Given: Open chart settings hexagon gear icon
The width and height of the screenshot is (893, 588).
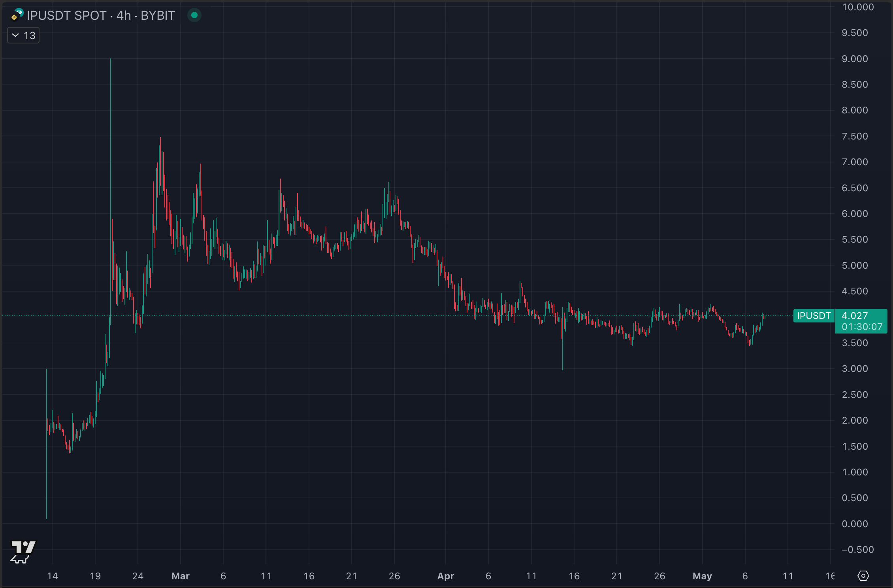Looking at the screenshot, I should (863, 576).
